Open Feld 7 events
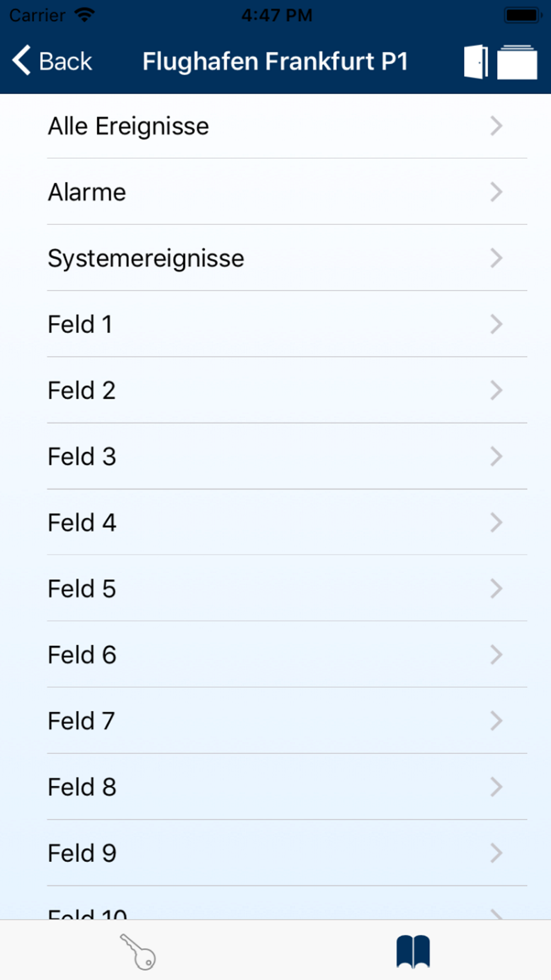This screenshot has width=551, height=980. tap(275, 721)
